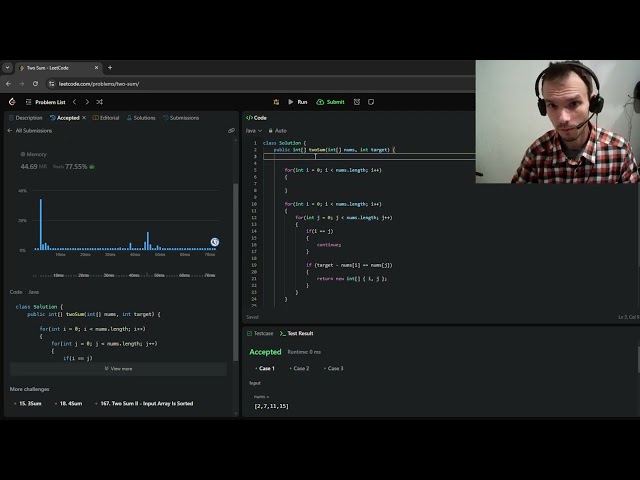Click the blue avatar marker on chart
The image size is (640, 480).
coord(215,242)
